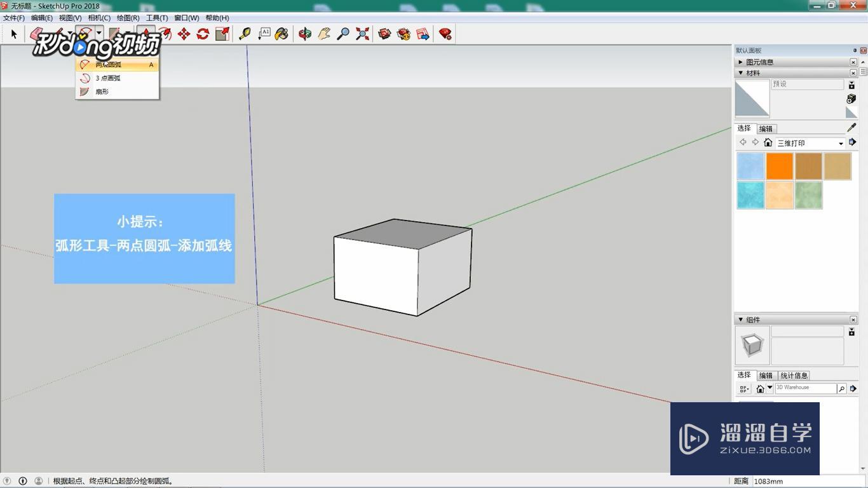Pick the orange material swatch
The height and width of the screenshot is (488, 868).
click(x=780, y=166)
